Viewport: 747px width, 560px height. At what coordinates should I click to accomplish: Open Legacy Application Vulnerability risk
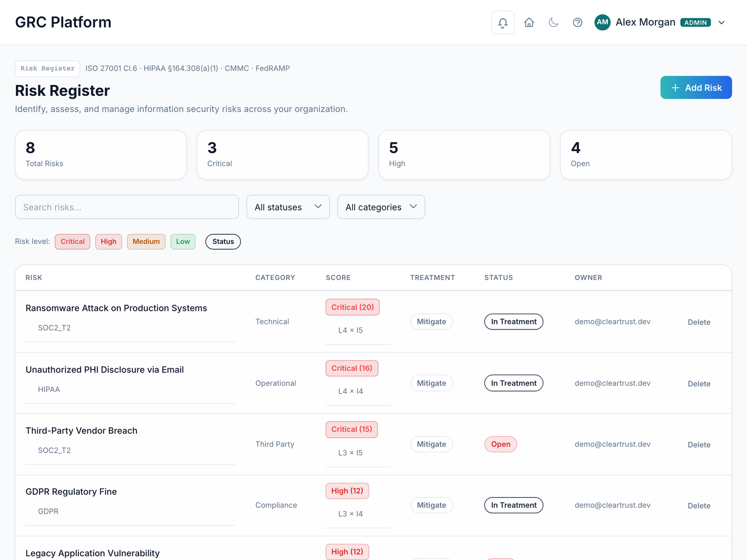[92, 553]
